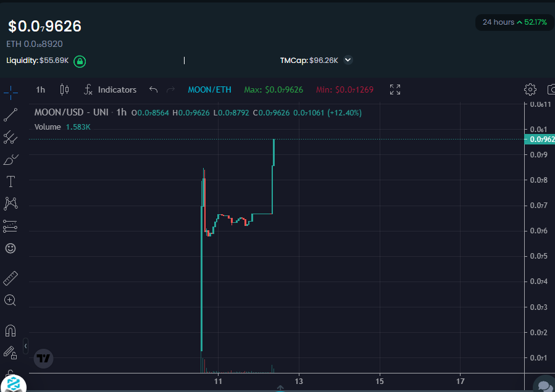The width and height of the screenshot is (555, 392).
Task: Select the Text annotation tool
Action: (x=10, y=181)
